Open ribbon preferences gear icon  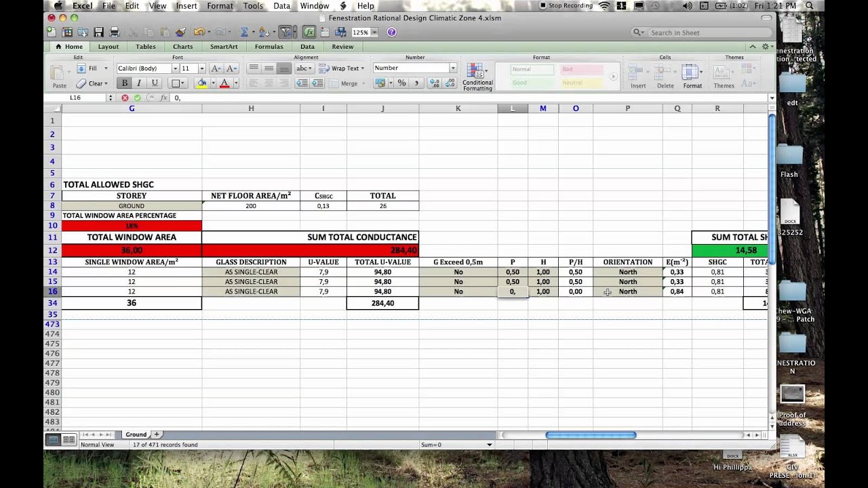pos(767,47)
